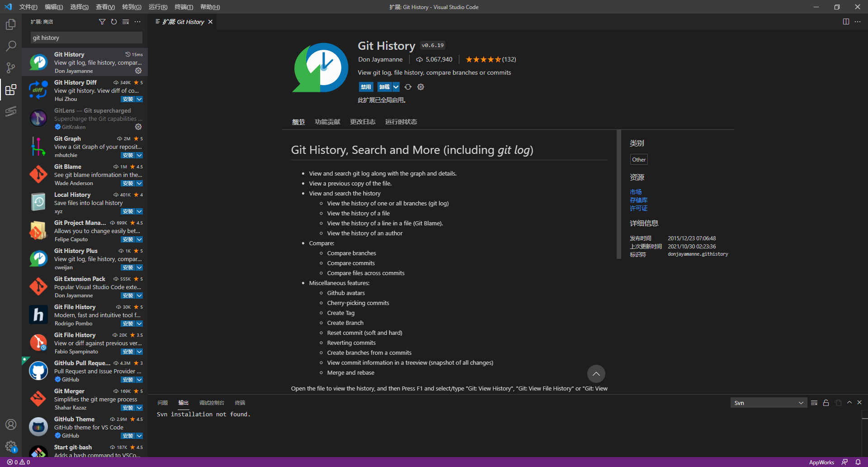This screenshot has width=868, height=467.
Task: Install Git History Plus extension
Action: [128, 267]
